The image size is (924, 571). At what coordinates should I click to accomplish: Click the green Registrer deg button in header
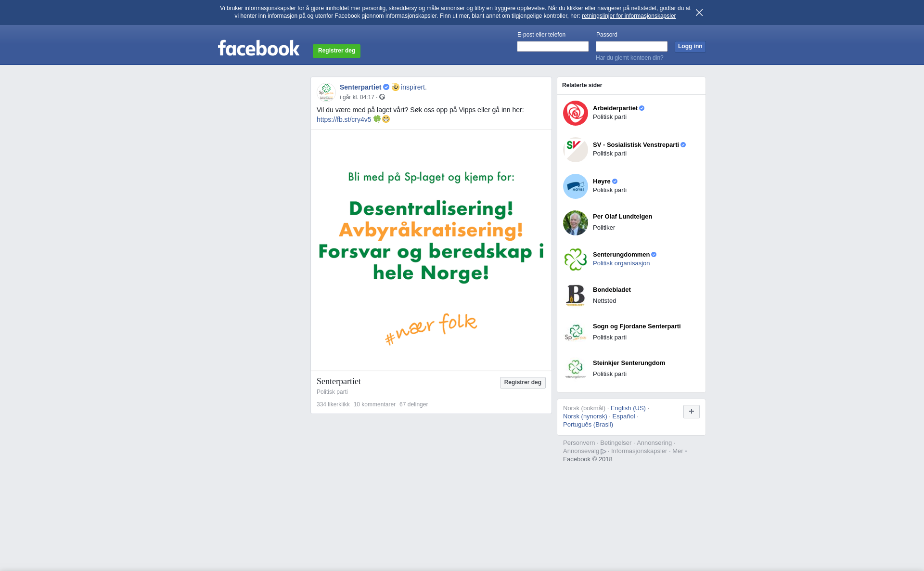point(336,51)
